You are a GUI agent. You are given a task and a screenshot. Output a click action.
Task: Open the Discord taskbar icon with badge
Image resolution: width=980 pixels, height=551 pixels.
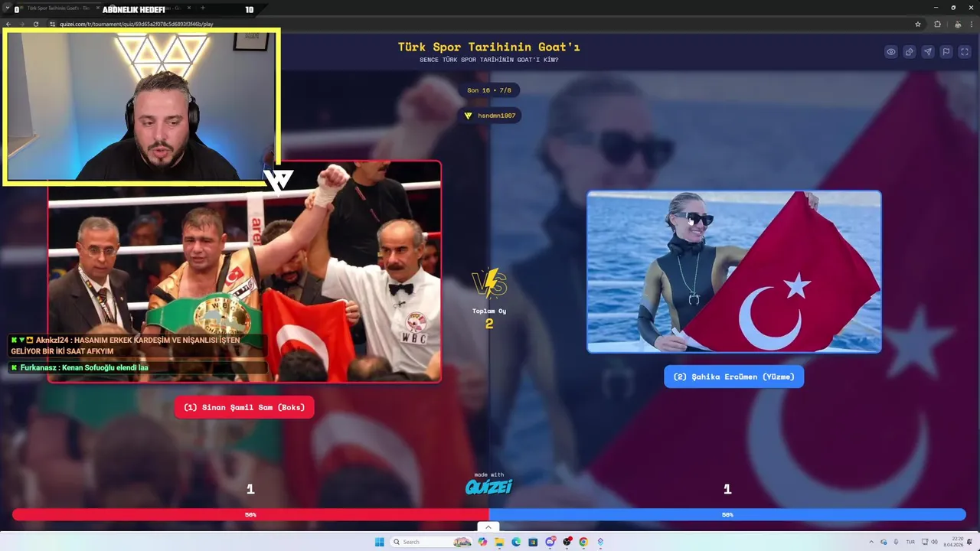[x=550, y=542]
